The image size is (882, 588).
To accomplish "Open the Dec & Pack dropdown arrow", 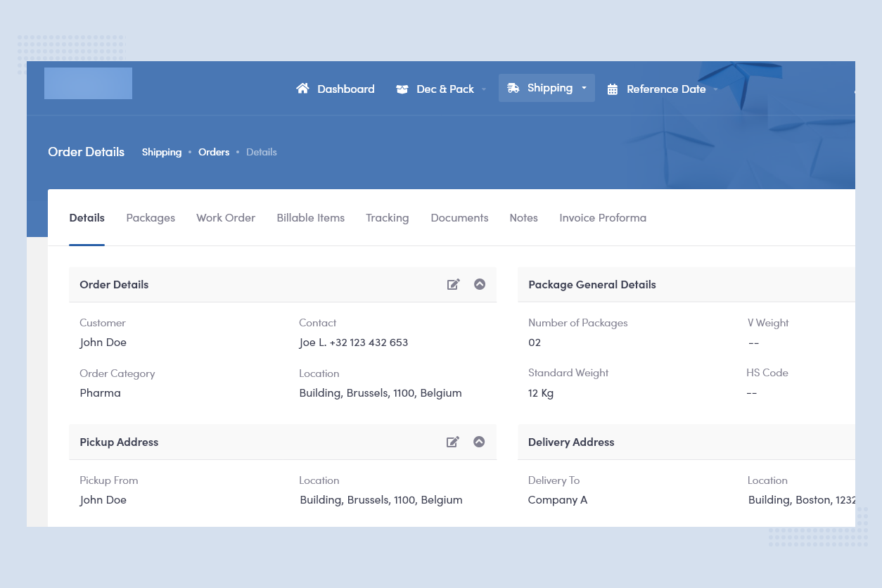I will coord(484,89).
